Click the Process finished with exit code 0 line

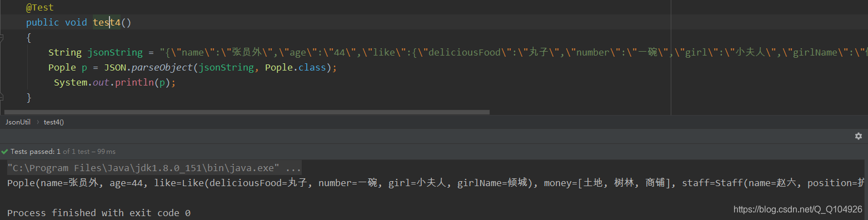[x=99, y=213]
